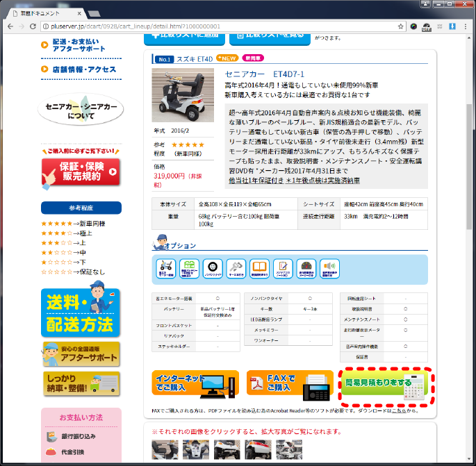
Task: Click the NEW orange badge
Action: 227,58
